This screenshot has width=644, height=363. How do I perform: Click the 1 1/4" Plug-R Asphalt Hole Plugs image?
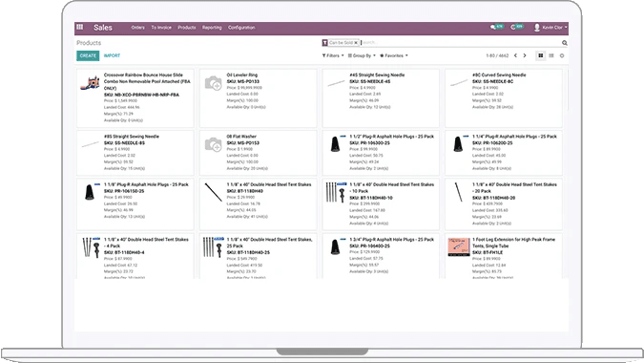coord(458,144)
